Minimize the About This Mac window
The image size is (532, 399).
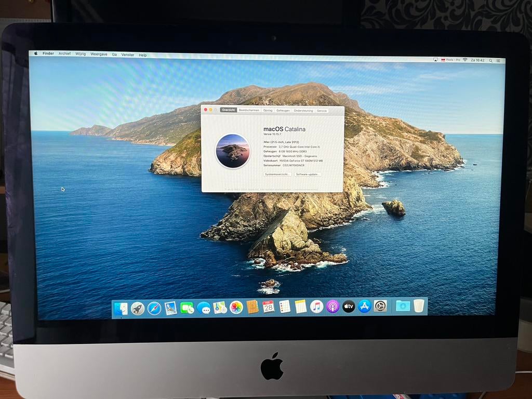coord(211,110)
